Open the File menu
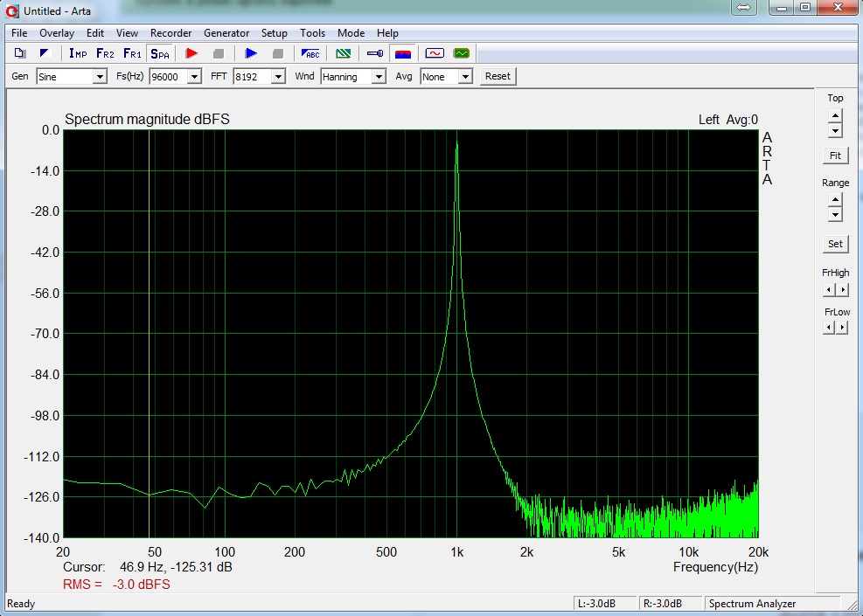863x616 pixels. 19,33
